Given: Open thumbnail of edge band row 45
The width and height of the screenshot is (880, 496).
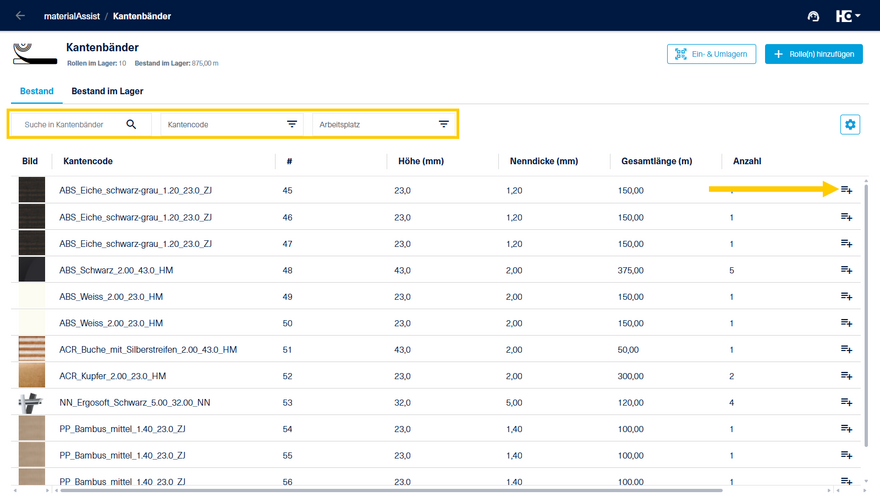Looking at the screenshot, I should [x=31, y=190].
